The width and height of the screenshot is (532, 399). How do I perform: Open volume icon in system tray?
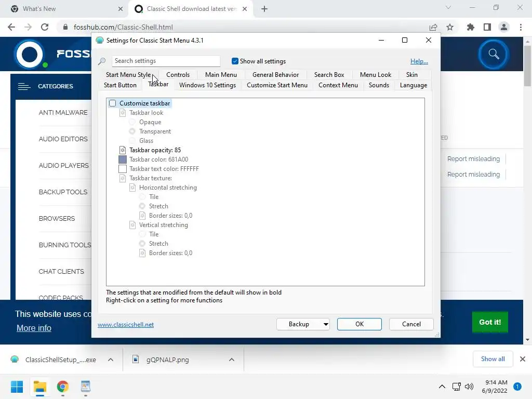469,387
